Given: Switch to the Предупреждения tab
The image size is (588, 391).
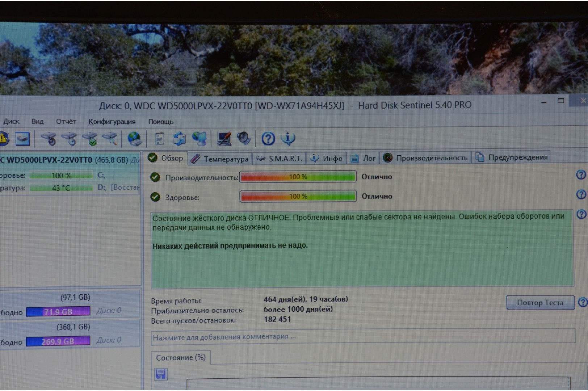Looking at the screenshot, I should 511,157.
